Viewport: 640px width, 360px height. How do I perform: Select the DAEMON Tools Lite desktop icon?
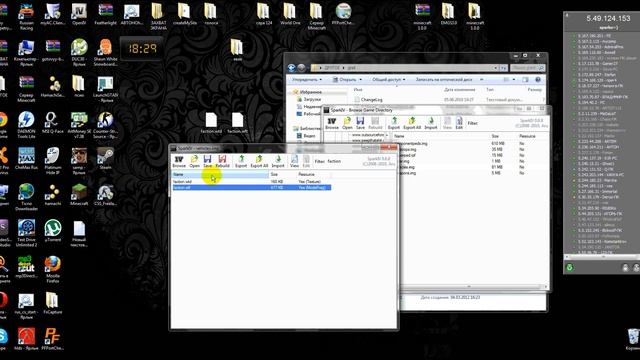(26, 125)
